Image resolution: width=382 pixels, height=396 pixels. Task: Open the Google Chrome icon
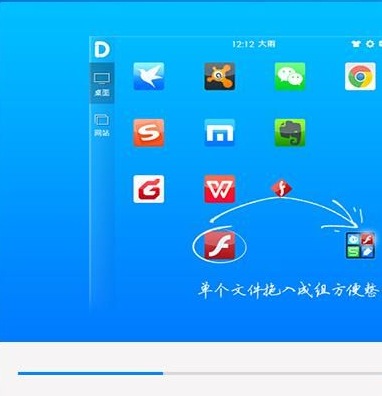(x=360, y=76)
